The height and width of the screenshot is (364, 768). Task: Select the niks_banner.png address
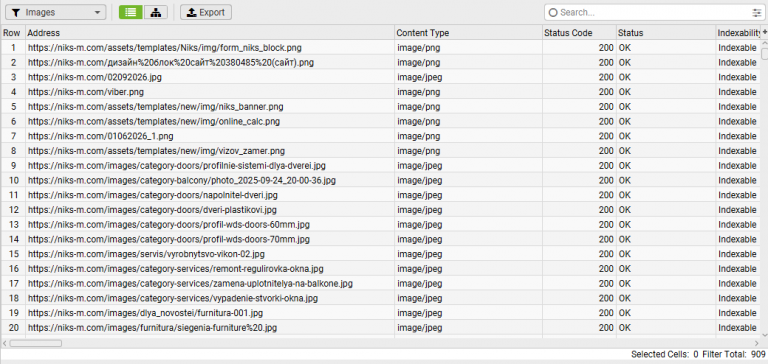tap(155, 107)
